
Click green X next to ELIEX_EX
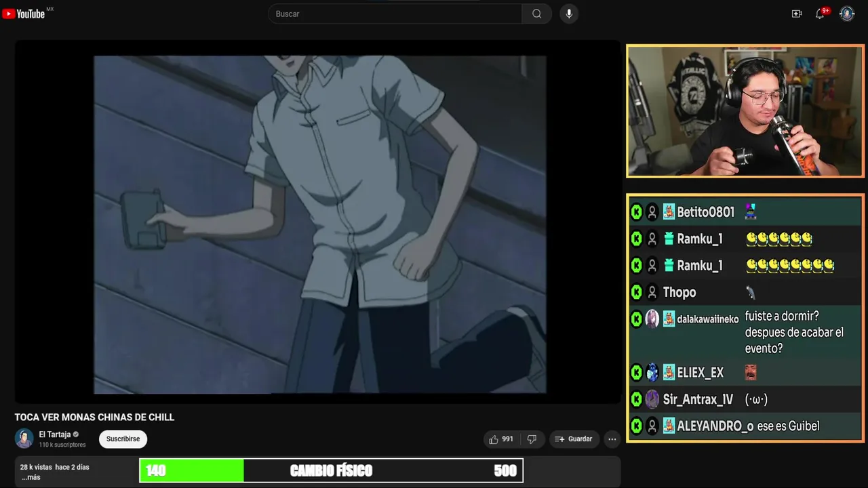pyautogui.click(x=637, y=372)
